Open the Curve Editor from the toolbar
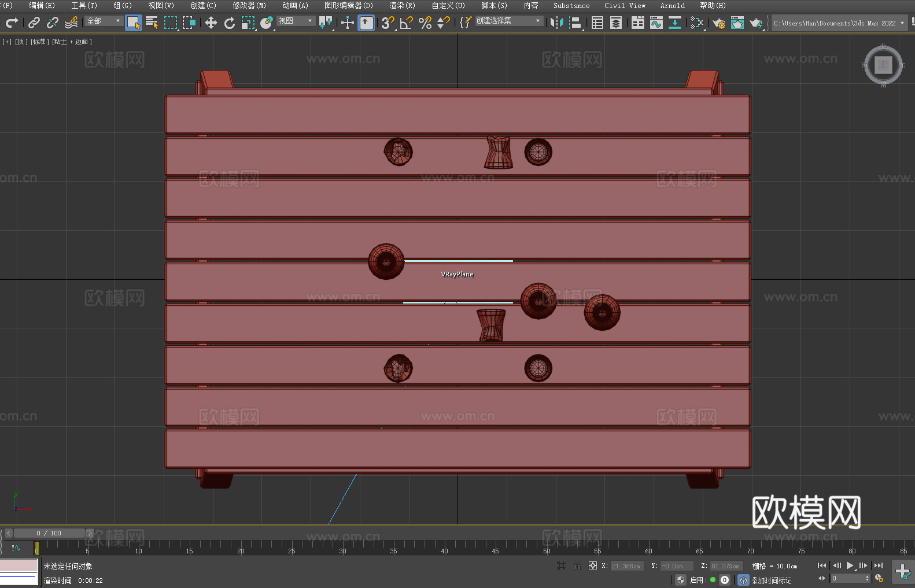The image size is (915, 588). point(656,23)
